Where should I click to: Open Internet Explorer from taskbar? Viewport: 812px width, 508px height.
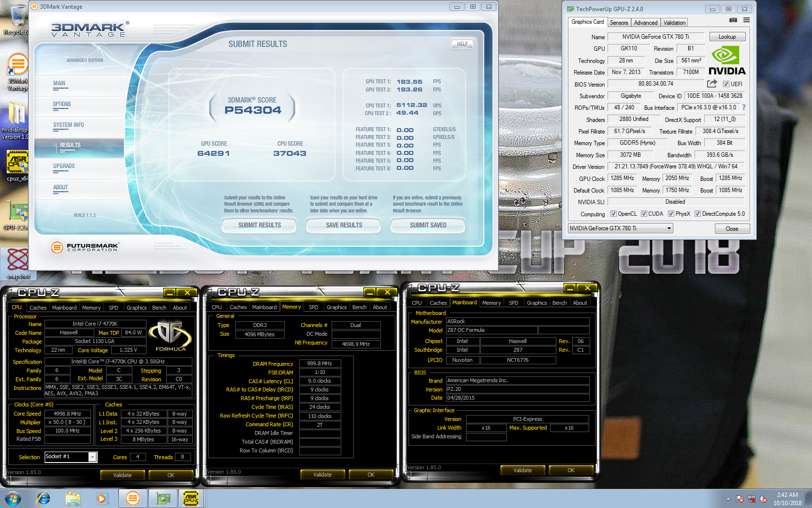(x=43, y=498)
